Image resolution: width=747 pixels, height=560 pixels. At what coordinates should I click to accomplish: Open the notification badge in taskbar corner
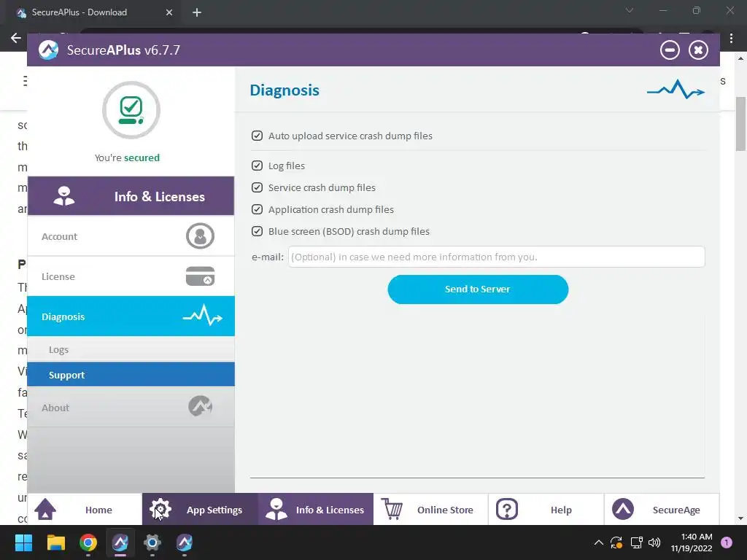pyautogui.click(x=727, y=542)
